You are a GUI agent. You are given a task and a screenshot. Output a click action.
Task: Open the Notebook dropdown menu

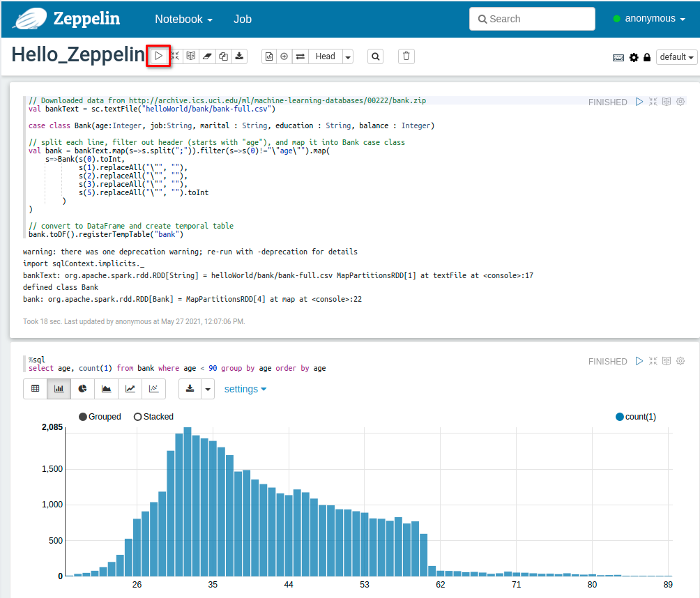coord(183,19)
